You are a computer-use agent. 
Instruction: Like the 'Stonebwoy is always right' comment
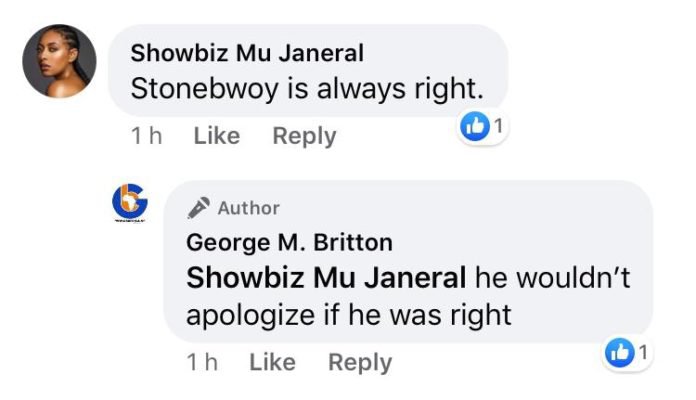(x=217, y=135)
